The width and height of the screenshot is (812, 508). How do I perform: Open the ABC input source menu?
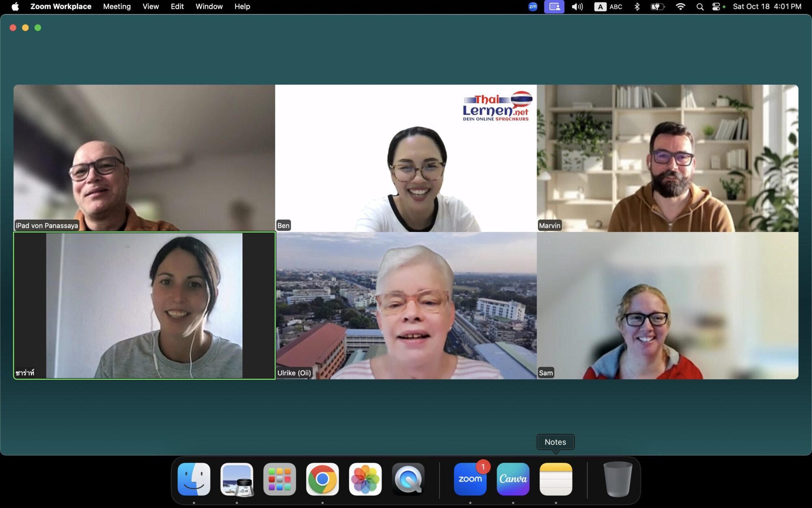tap(608, 7)
